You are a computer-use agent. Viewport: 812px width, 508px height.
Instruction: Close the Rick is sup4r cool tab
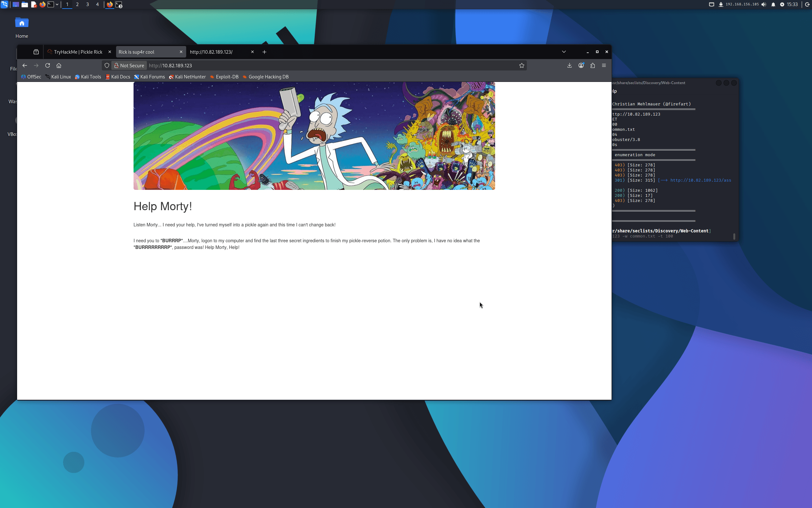pos(181,52)
